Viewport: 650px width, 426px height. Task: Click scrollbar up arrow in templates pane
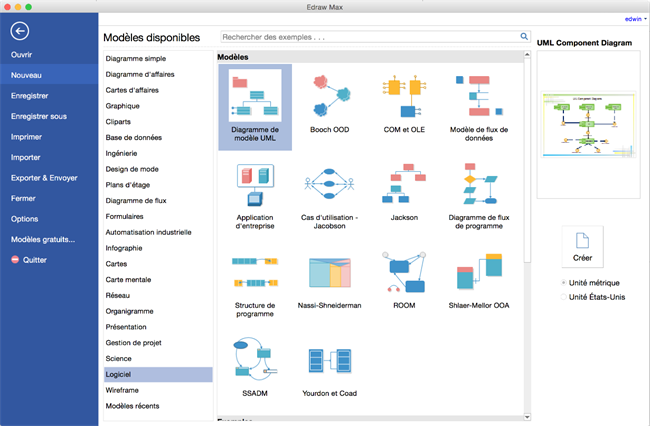click(527, 54)
